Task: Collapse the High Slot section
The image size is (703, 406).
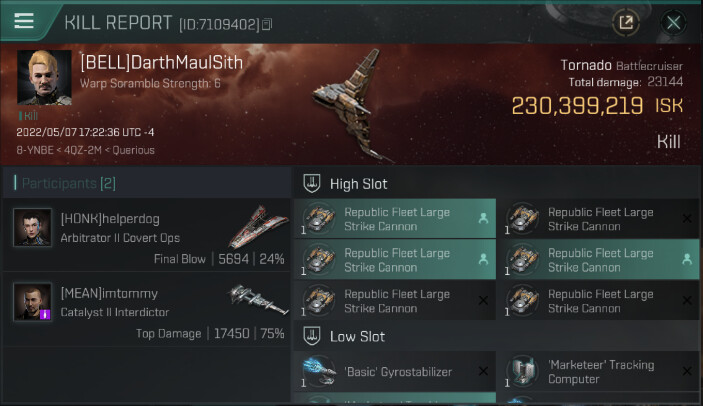Action: (310, 184)
